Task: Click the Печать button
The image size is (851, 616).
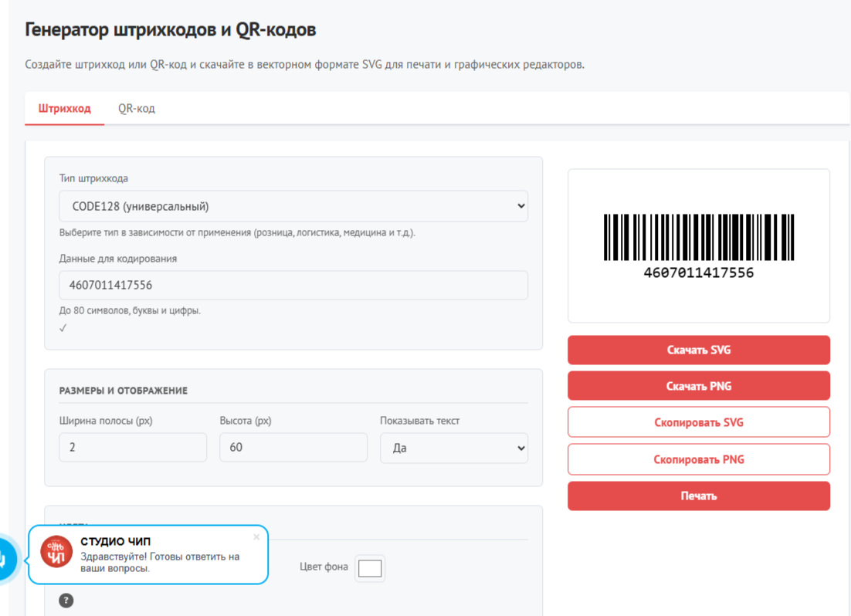Action: pyautogui.click(x=698, y=496)
